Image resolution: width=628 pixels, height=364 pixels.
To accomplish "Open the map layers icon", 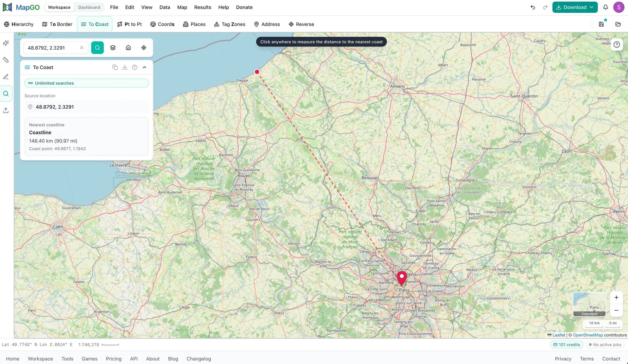I will (113, 48).
